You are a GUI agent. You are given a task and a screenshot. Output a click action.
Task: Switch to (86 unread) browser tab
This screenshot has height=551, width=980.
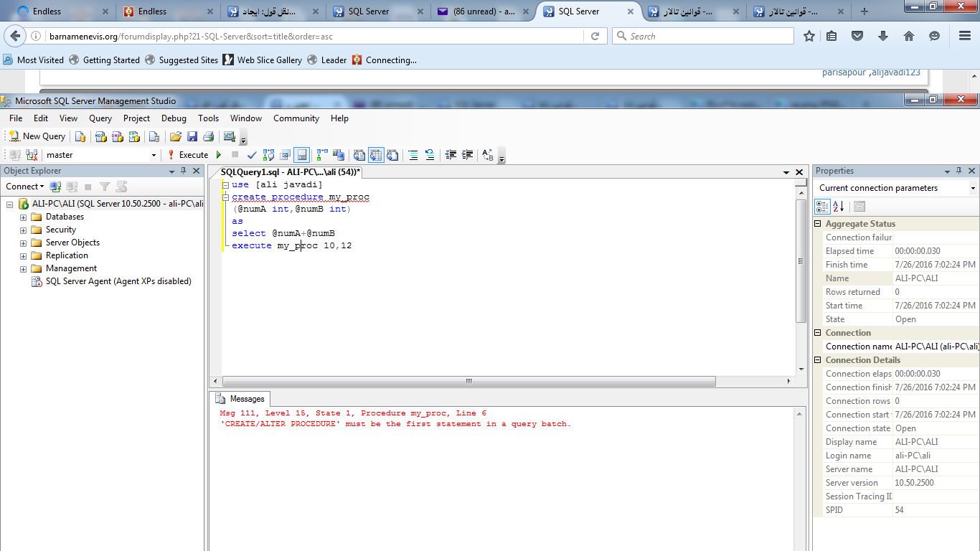(482, 11)
